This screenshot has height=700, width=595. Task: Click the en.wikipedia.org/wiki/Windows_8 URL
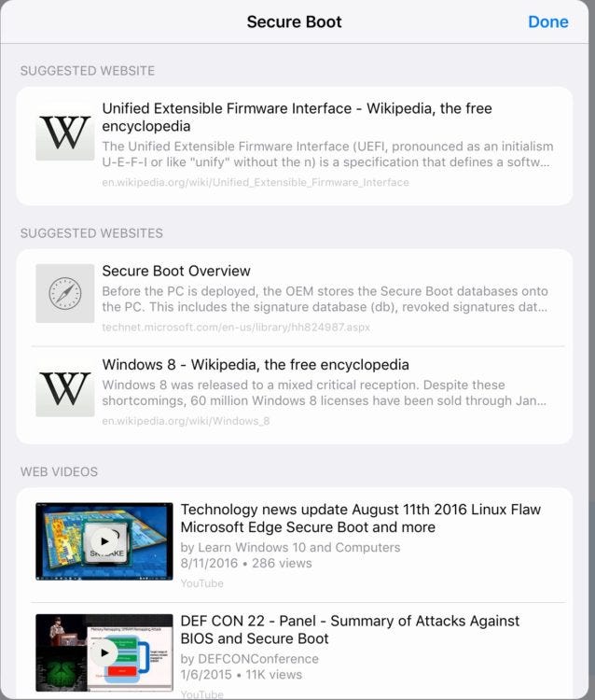186,421
